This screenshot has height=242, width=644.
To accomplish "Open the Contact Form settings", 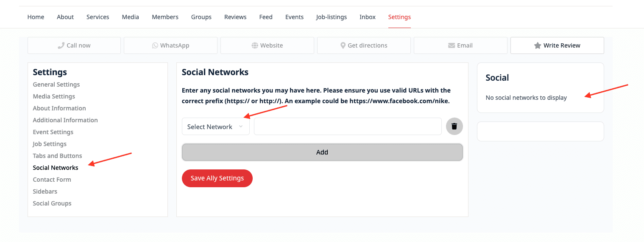I will point(52,180).
